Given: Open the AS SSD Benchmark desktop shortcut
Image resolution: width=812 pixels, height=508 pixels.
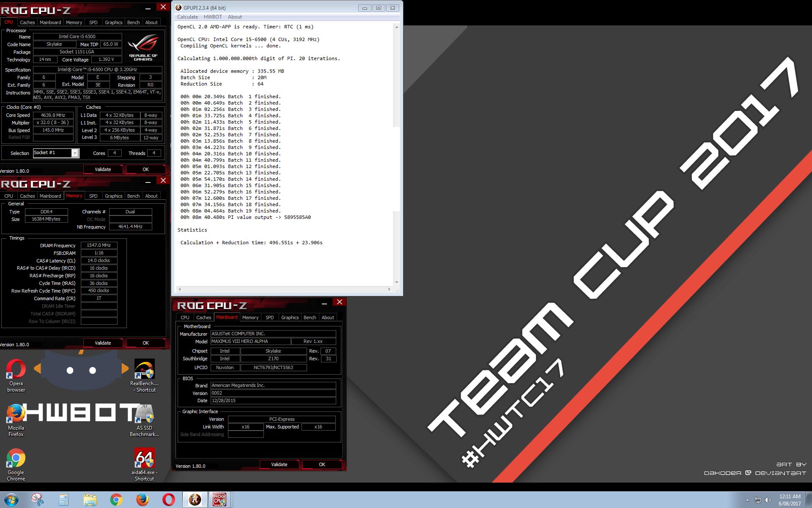Looking at the screenshot, I should (x=145, y=420).
